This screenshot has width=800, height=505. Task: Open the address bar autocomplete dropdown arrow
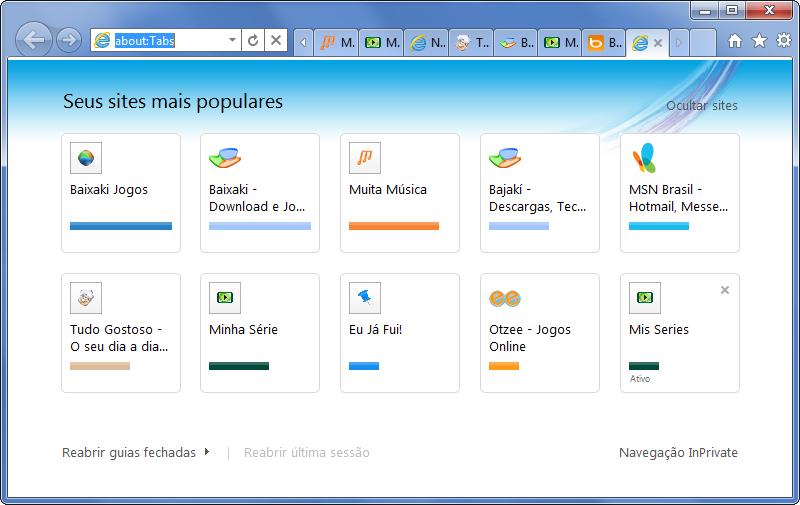click(232, 40)
